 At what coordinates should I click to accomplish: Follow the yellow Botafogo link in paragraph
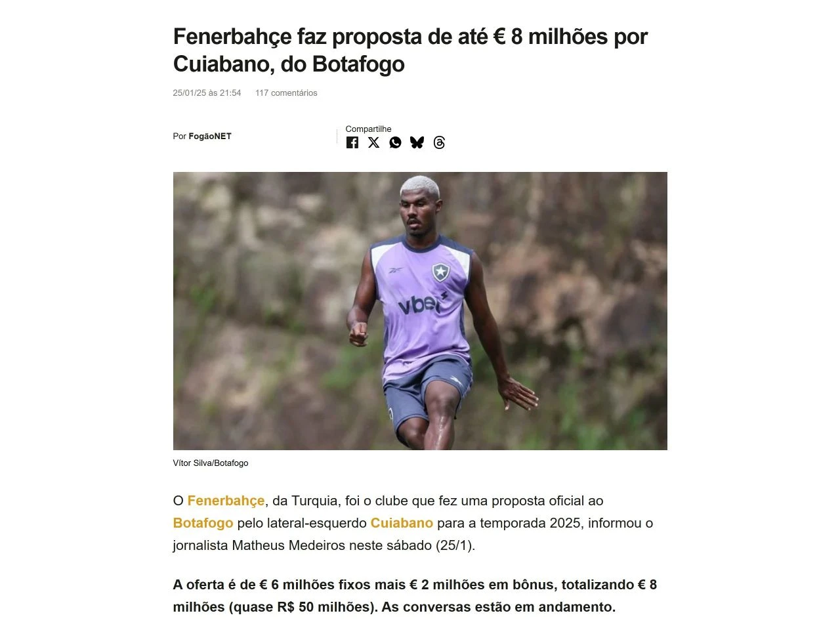203,523
